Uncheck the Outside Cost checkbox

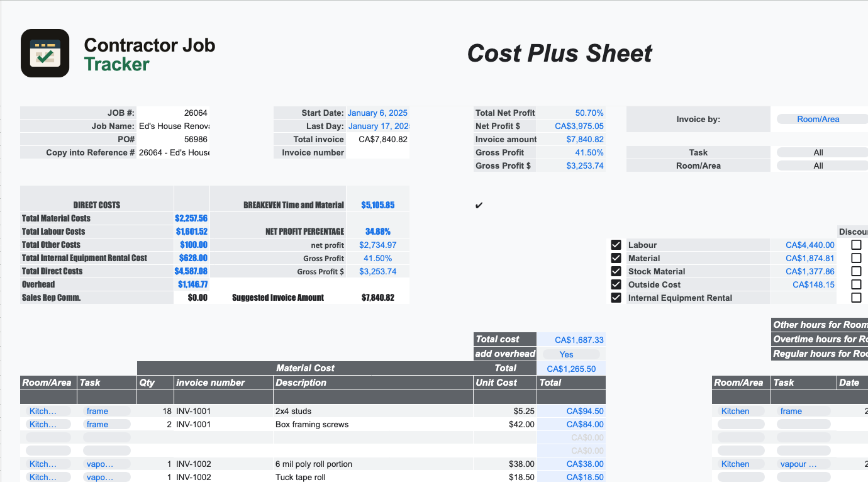(616, 284)
